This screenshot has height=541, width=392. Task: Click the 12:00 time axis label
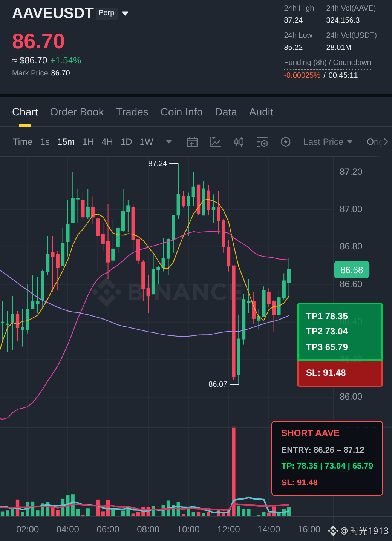(x=228, y=529)
